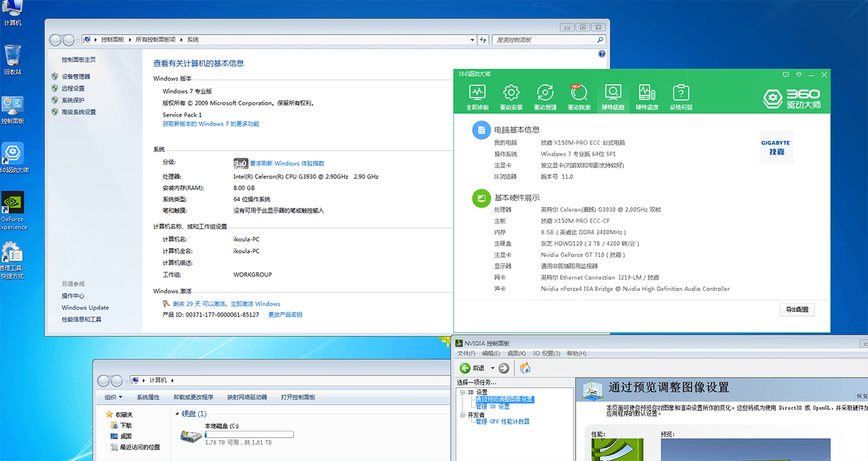The height and width of the screenshot is (461, 868).
Task: Click the home icon in NVIDIA 控制面板
Action: click(x=525, y=368)
